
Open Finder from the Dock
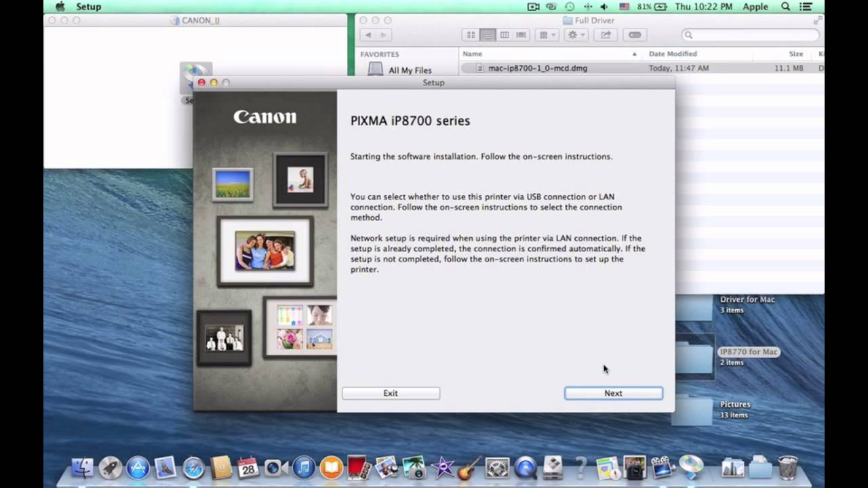(83, 468)
